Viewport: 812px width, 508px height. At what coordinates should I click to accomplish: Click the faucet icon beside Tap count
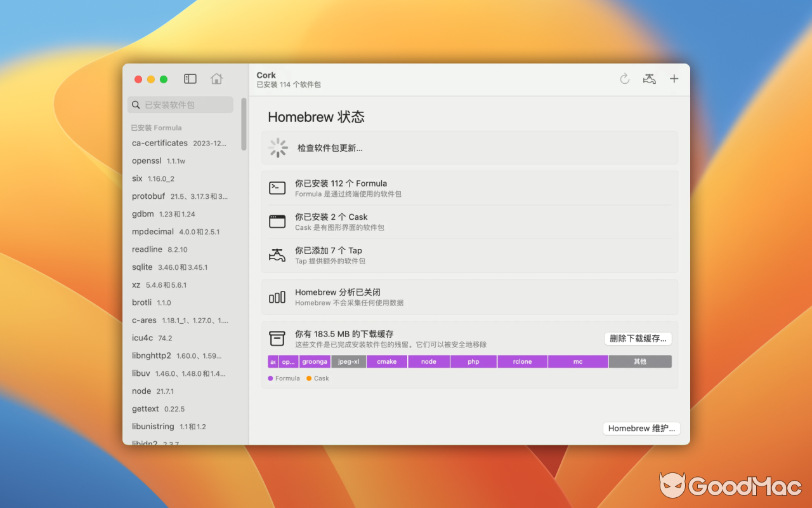277,255
